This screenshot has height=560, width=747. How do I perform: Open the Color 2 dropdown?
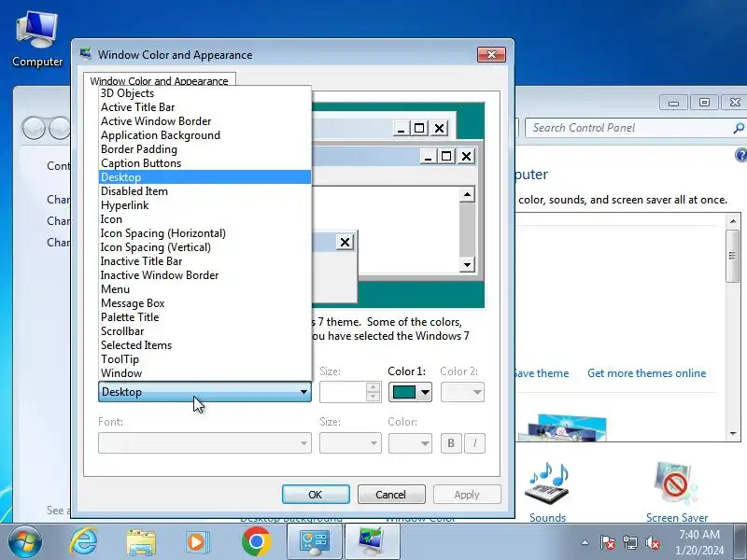point(462,392)
